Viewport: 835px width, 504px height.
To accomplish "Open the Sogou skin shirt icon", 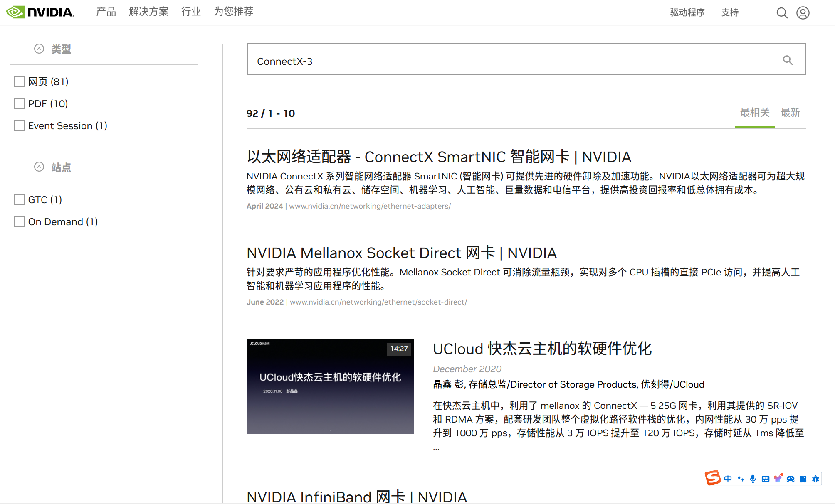I will pyautogui.click(x=778, y=479).
